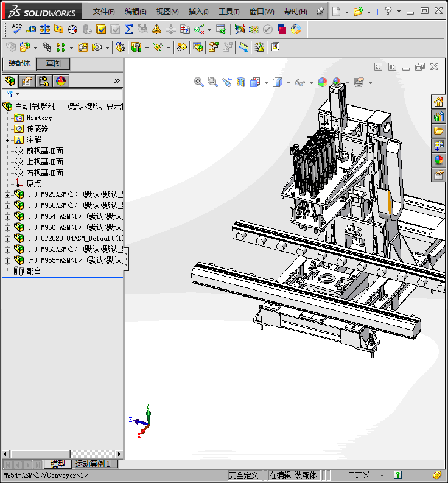Switch to the PropertyManager panel tab
This screenshot has height=483, width=448.
point(26,81)
